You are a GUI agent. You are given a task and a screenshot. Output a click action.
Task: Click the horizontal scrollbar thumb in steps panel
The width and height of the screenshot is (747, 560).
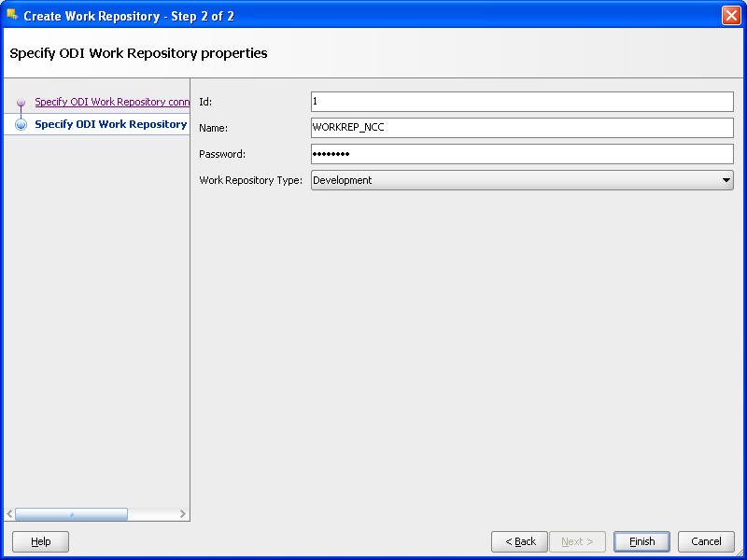tap(71, 514)
